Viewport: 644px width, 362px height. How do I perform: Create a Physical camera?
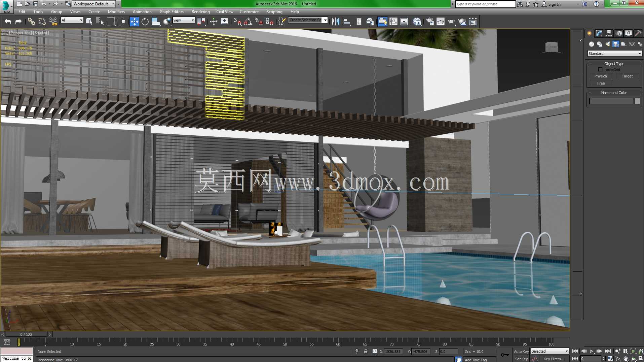click(x=601, y=76)
